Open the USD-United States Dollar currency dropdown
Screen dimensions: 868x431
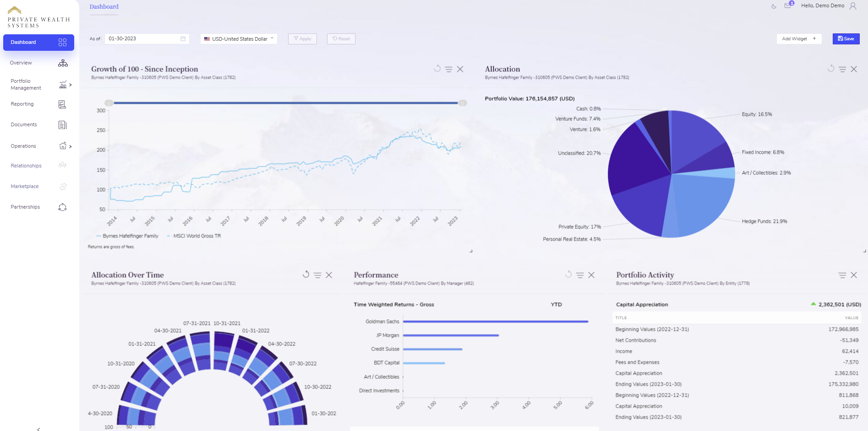(238, 39)
